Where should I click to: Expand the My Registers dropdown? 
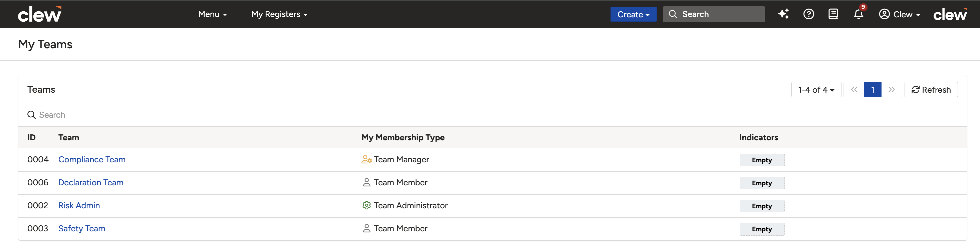tap(279, 14)
